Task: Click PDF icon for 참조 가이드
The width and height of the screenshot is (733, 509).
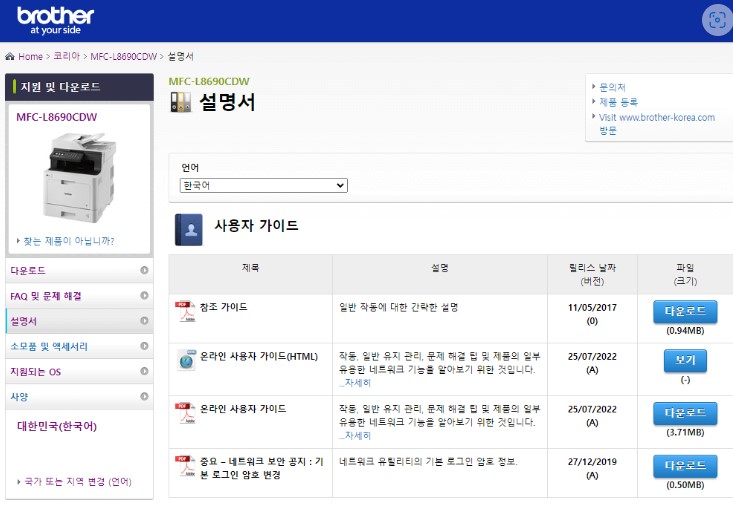Action: point(186,311)
